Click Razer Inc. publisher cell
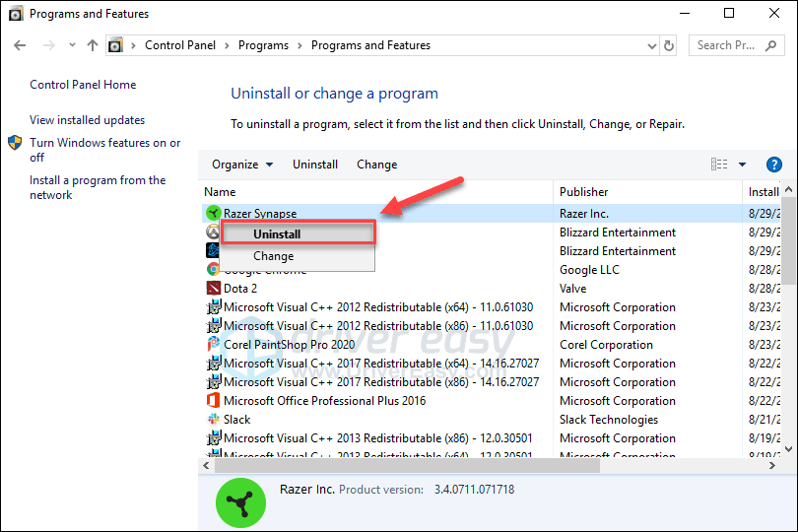798x532 pixels. (584, 214)
